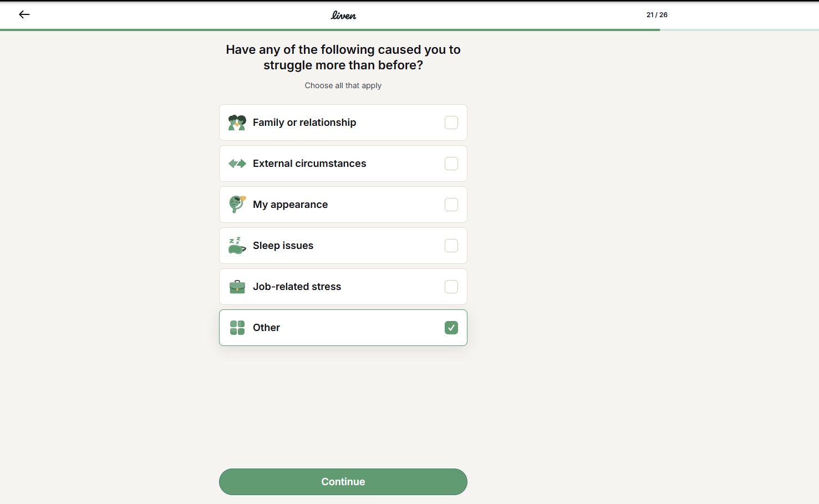Click the External circumstances arrows icon

pyautogui.click(x=237, y=164)
